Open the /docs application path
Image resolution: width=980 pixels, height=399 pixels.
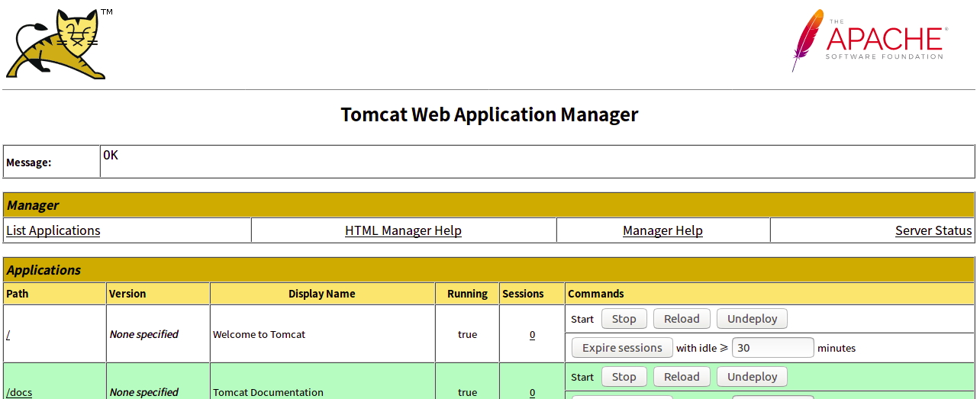point(19,392)
